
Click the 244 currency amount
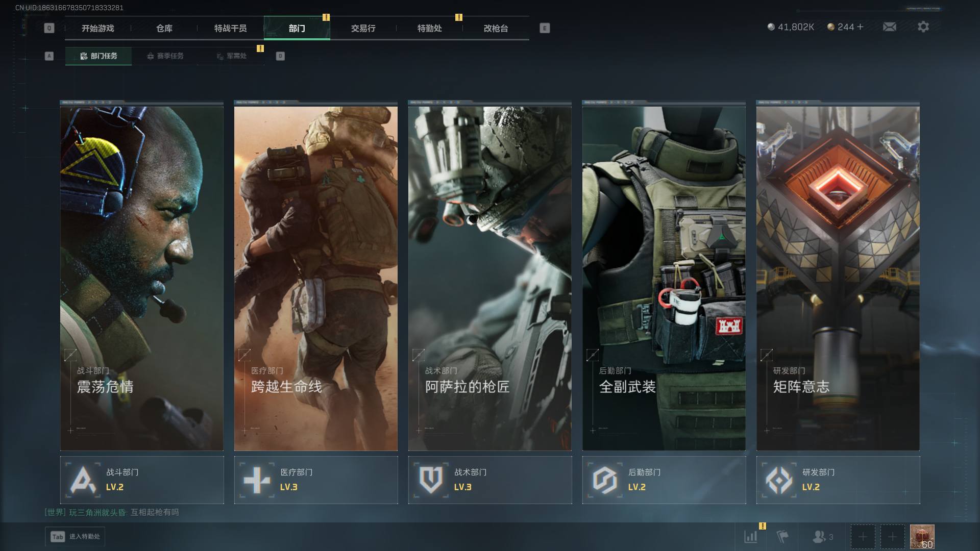tap(846, 27)
